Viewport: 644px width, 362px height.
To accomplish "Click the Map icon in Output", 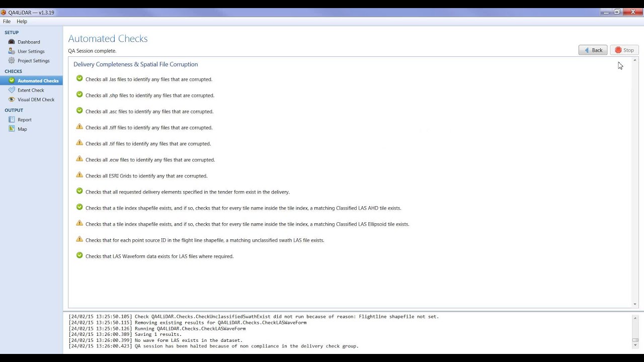I will tap(12, 129).
